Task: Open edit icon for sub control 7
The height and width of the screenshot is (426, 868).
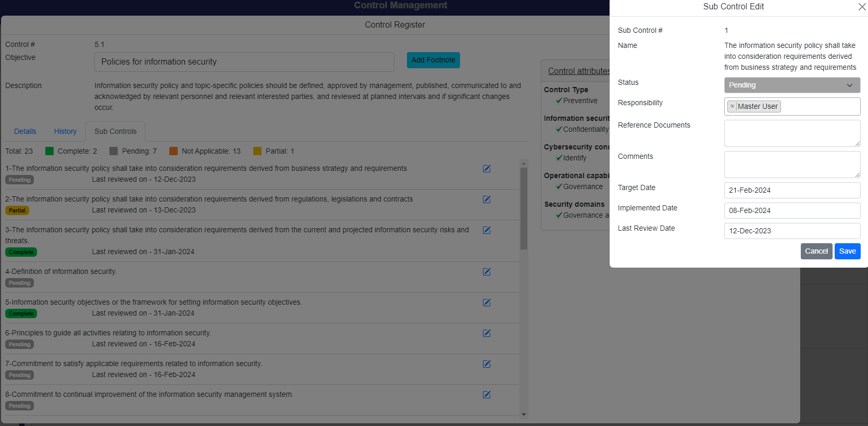Action: (487, 364)
